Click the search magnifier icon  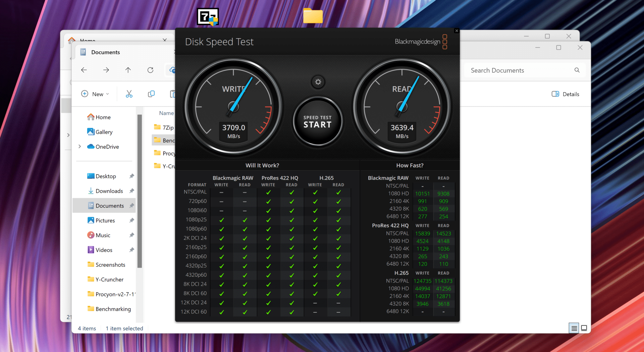click(577, 70)
